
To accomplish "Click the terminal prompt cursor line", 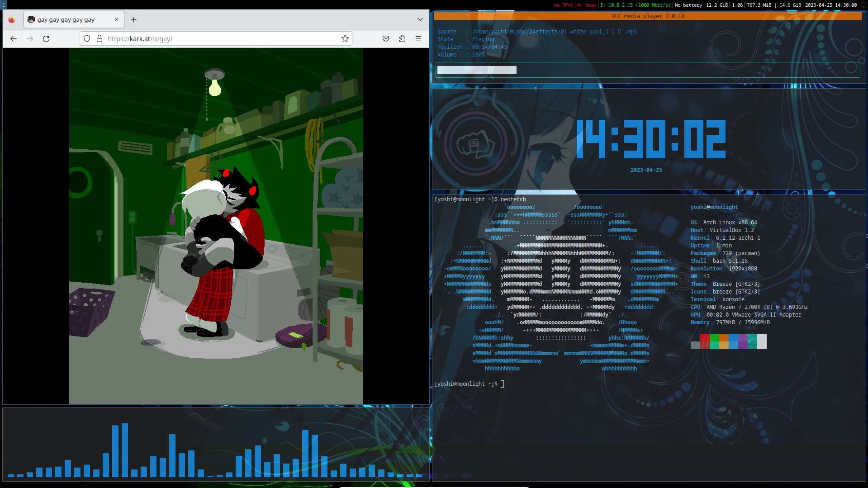I will [502, 384].
